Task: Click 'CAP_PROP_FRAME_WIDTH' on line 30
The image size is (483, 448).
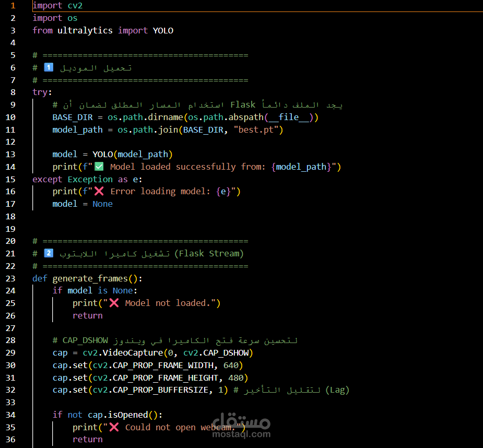Action: pyautogui.click(x=163, y=366)
